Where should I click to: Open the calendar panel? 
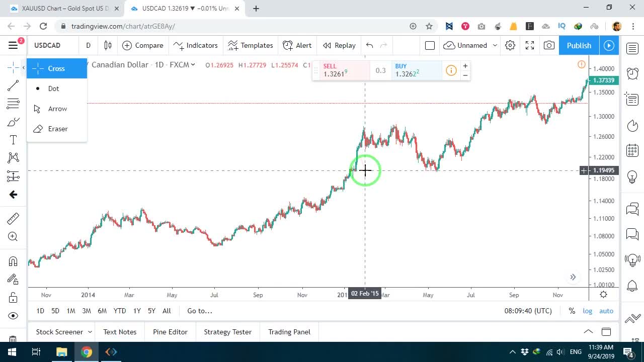coord(632,150)
